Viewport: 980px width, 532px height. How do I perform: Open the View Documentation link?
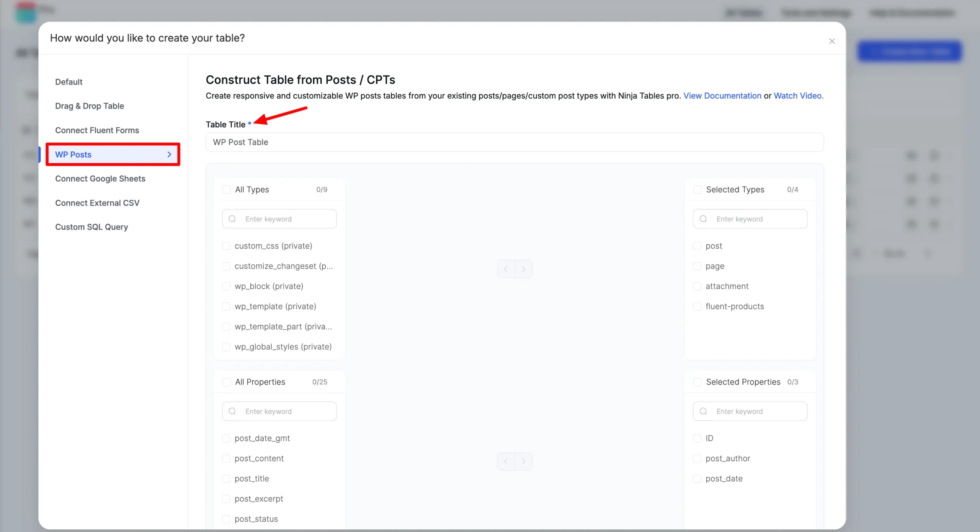point(722,96)
